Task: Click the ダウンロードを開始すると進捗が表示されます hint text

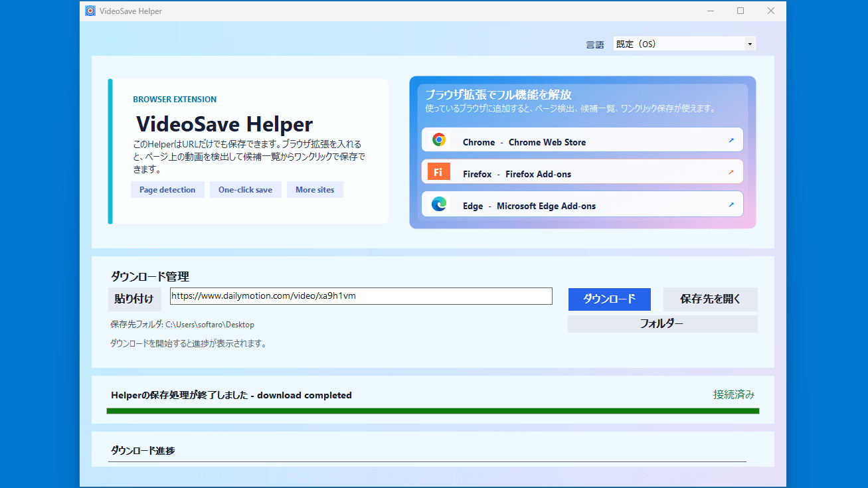Action: tap(188, 344)
